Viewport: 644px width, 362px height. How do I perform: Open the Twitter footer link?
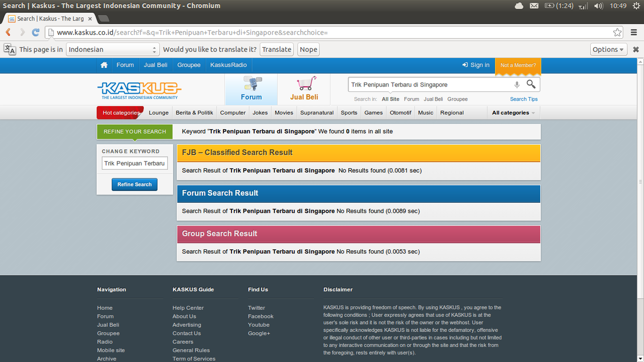pyautogui.click(x=256, y=308)
